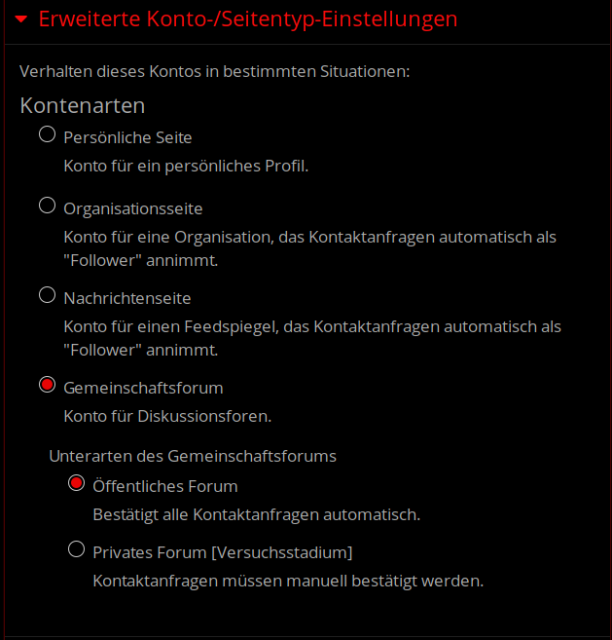Click the 'Kontenarten' section heading
Viewport: 612px width, 640px height.
(83, 105)
